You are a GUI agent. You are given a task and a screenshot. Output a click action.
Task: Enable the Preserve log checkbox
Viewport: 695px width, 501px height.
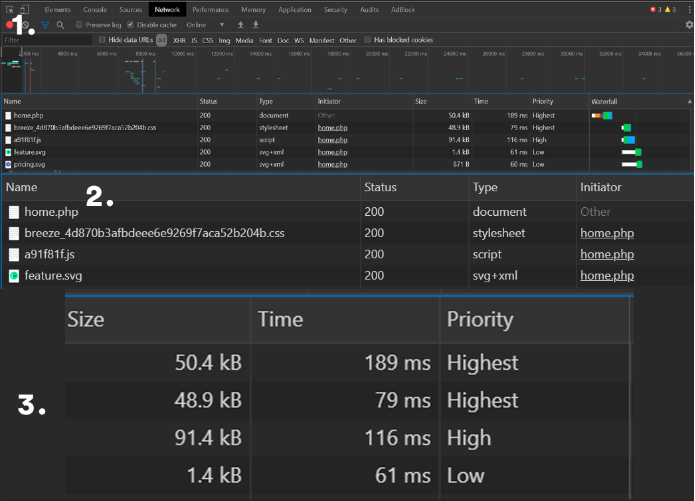[80, 24]
